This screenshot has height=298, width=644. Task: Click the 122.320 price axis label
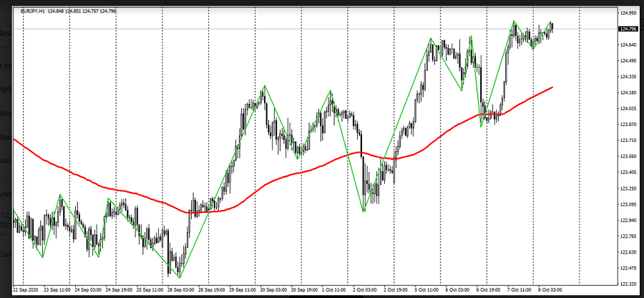[629, 284]
